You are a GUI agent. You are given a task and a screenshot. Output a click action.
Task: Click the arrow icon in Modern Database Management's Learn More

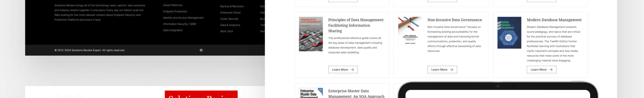[551, 70]
